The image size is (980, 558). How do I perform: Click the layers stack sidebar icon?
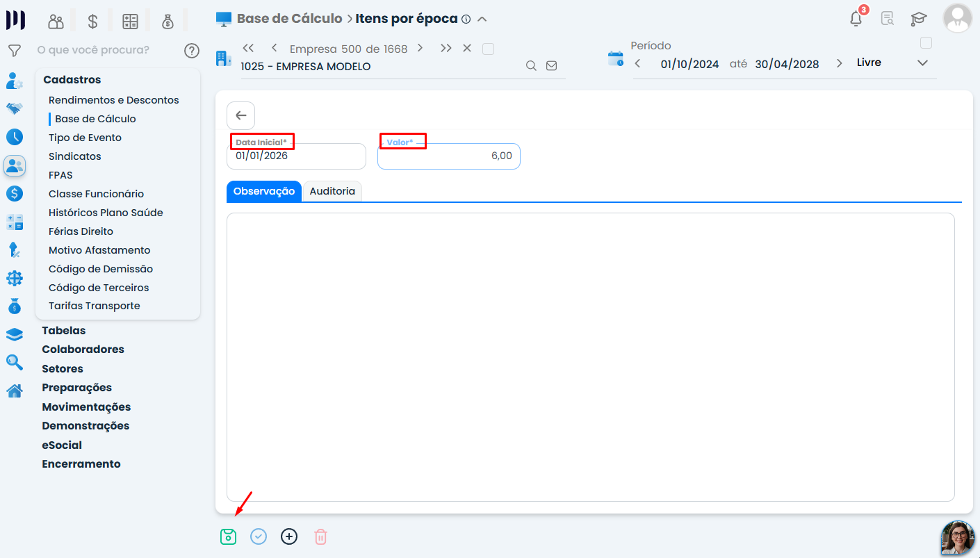[15, 334]
